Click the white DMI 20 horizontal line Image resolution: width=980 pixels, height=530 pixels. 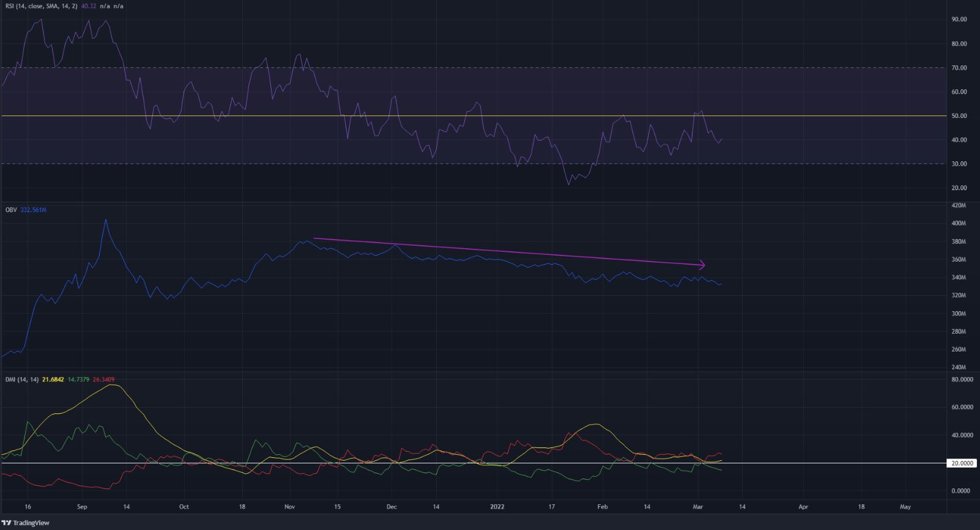[x=473, y=463]
